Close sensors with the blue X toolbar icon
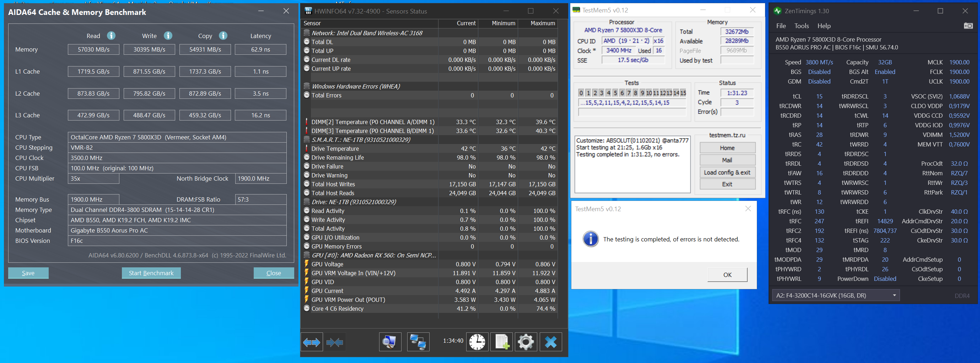980x363 pixels. (551, 342)
